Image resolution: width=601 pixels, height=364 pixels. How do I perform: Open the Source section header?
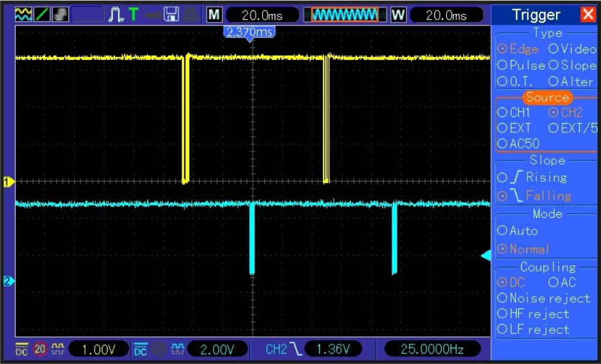(547, 98)
